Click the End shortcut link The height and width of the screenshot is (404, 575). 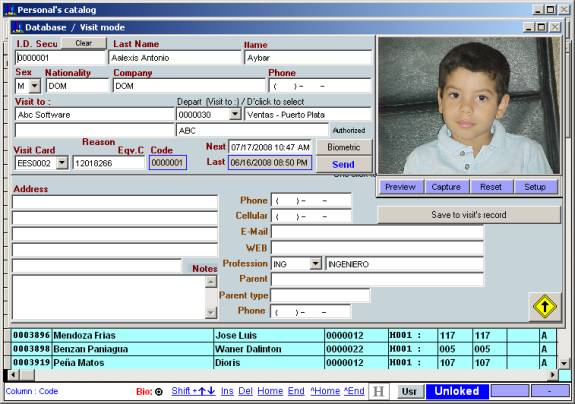296,391
